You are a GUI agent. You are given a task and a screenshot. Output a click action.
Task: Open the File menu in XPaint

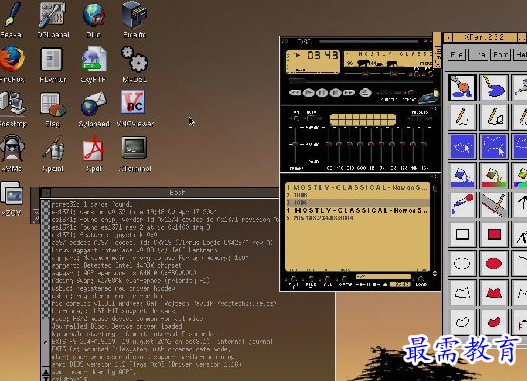[457, 54]
